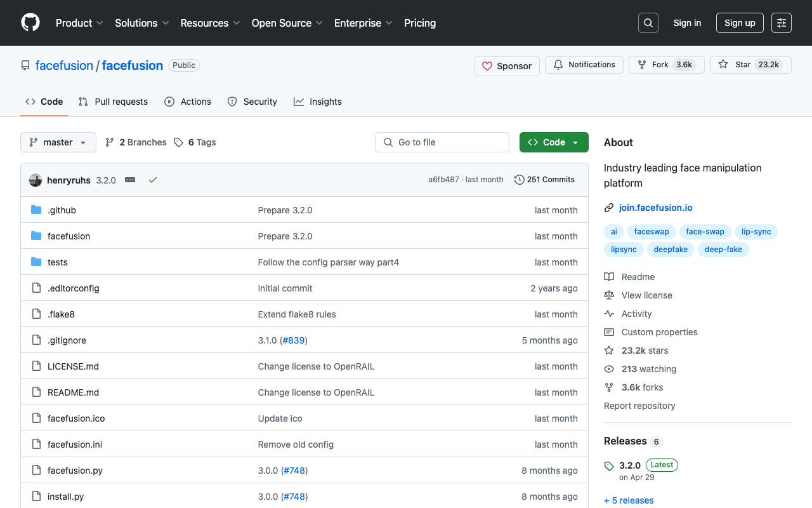
Task: Select the faceswap topic tag
Action: pyautogui.click(x=652, y=232)
